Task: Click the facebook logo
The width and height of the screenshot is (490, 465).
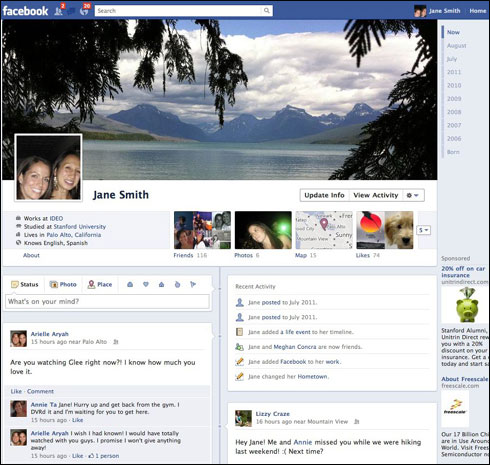Action: point(25,11)
